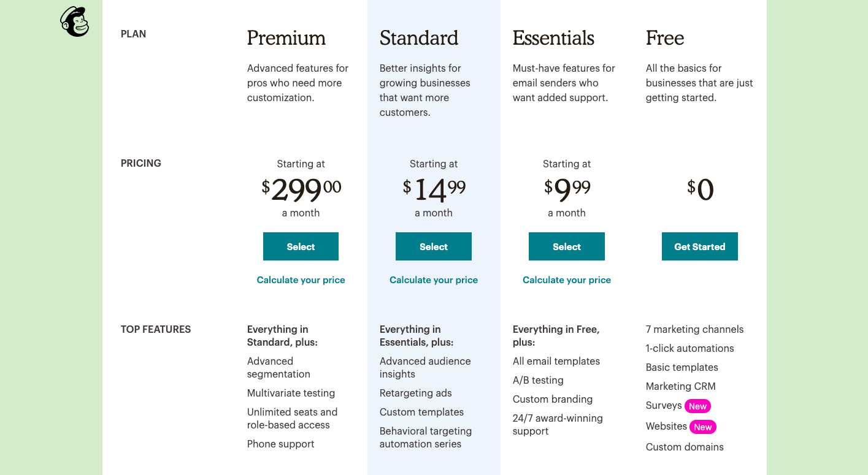Open Calculate your price under Standard
Image resolution: width=868 pixels, height=475 pixels.
[x=434, y=280]
